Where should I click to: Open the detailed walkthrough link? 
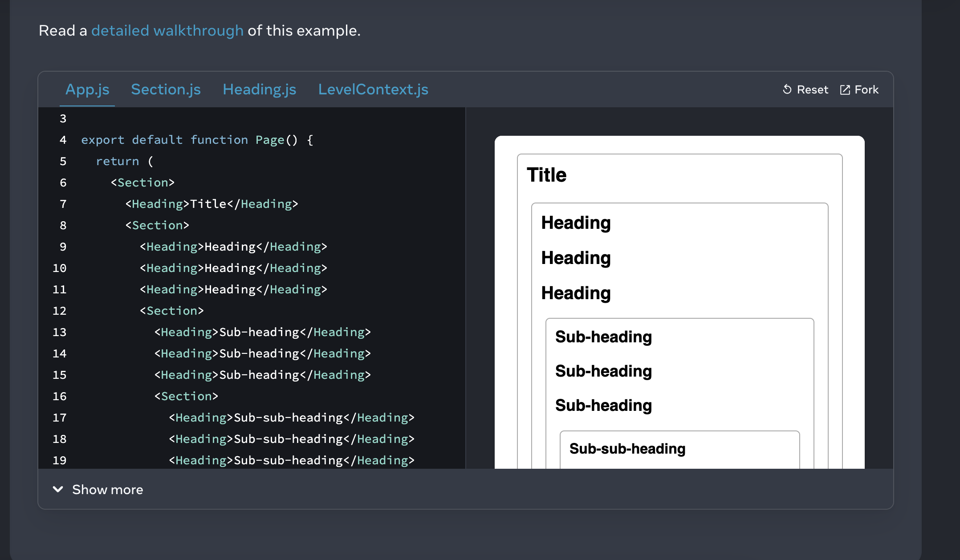pyautogui.click(x=167, y=30)
